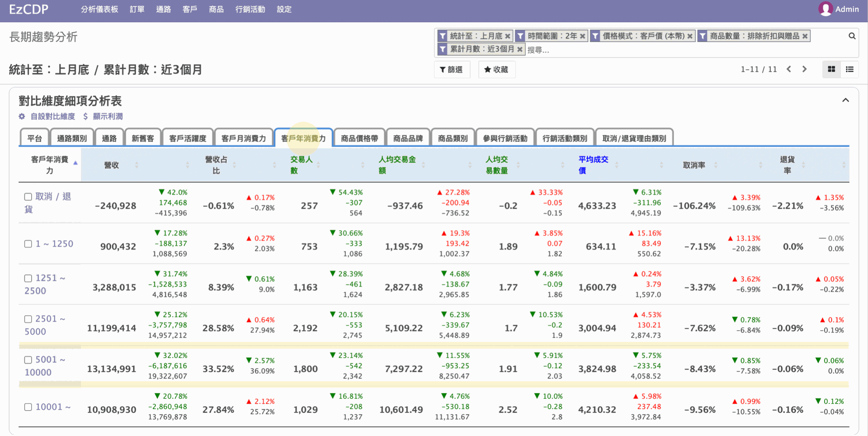Select the 客戶年消費力 tab
The height and width of the screenshot is (436, 868).
click(x=303, y=138)
